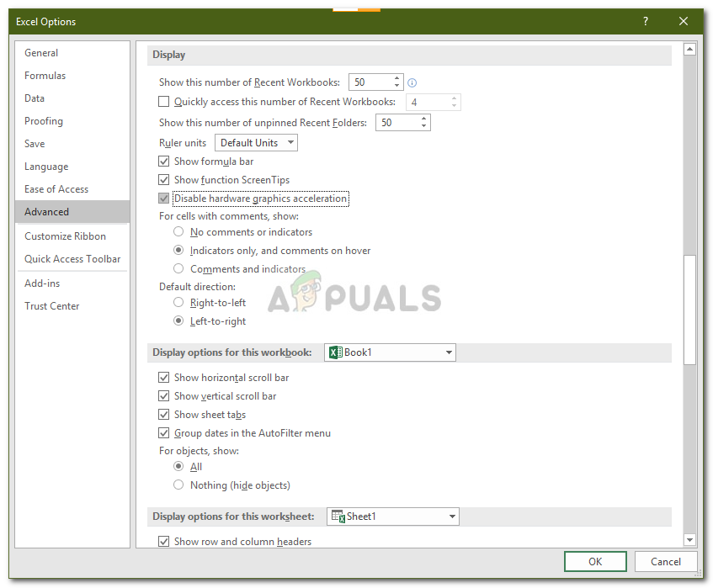Open Ease of Access category
This screenshot has height=588, width=713.
[72, 189]
